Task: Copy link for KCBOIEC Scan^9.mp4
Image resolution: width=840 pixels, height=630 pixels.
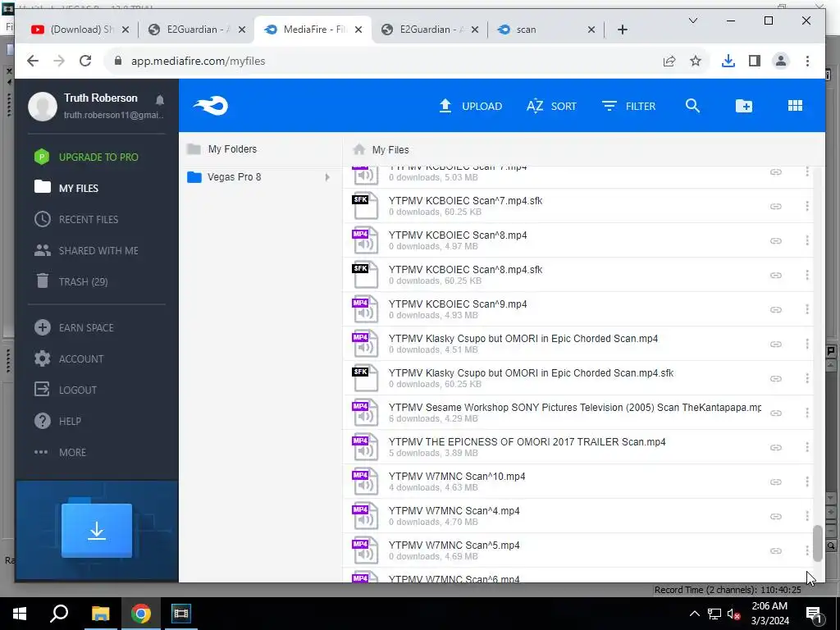Action: [775, 309]
